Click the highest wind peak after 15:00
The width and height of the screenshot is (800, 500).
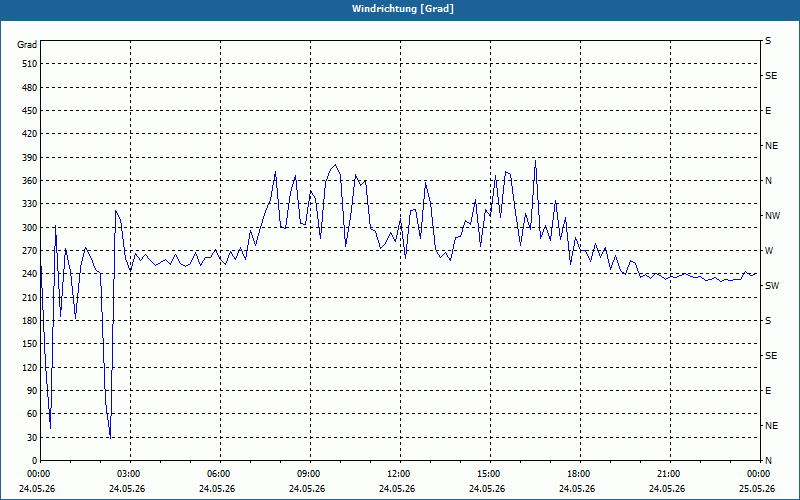535,161
